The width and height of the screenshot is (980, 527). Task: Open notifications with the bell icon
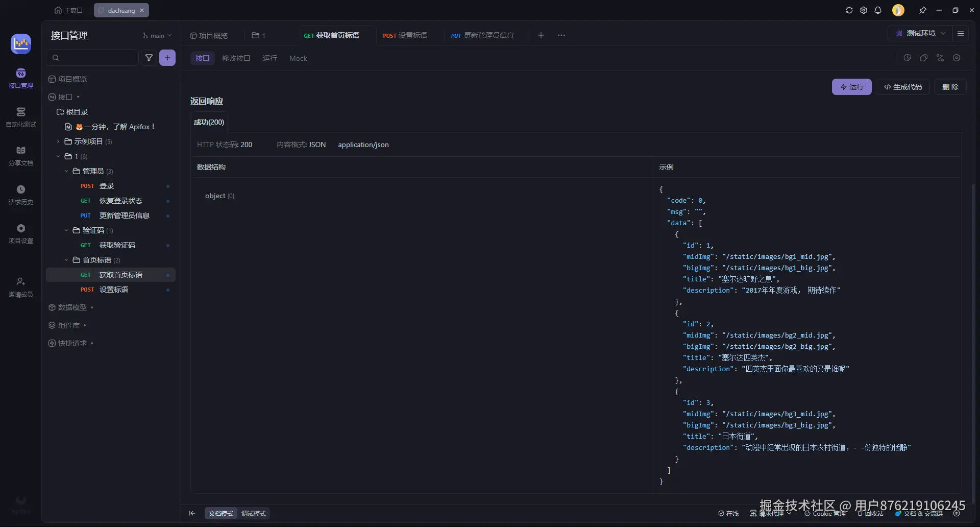878,10
